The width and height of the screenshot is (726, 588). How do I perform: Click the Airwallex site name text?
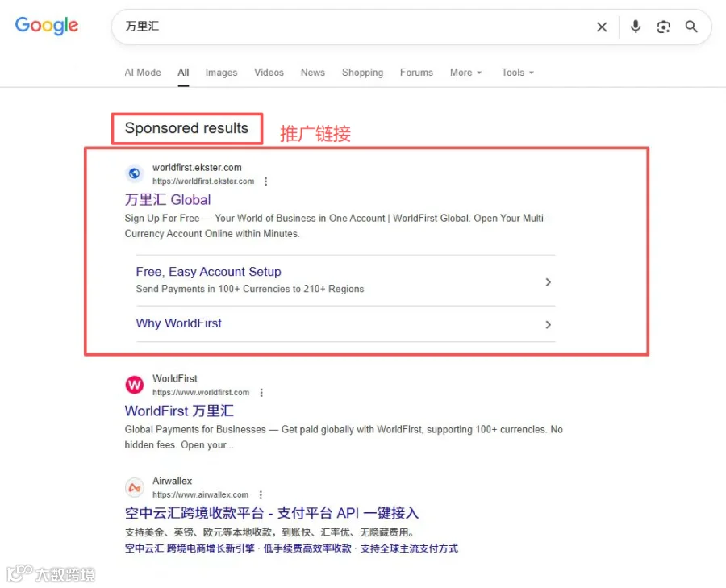pyautogui.click(x=173, y=481)
